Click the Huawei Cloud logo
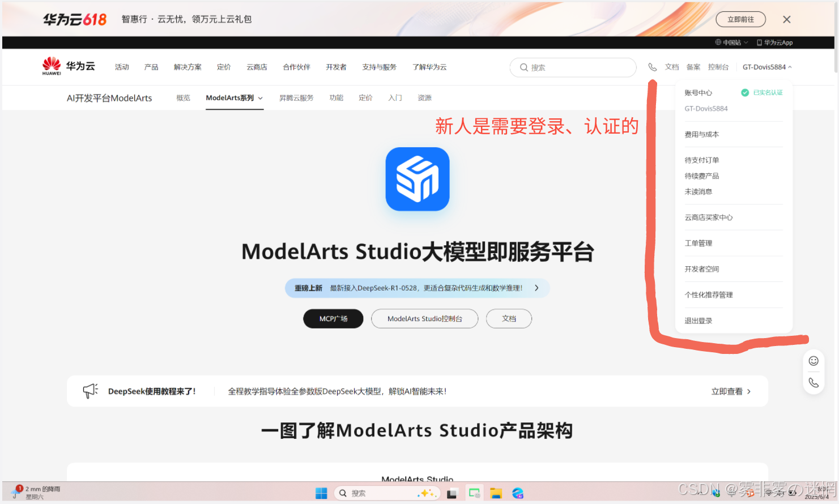Screen dimensions: 839x504 (x=69, y=66)
